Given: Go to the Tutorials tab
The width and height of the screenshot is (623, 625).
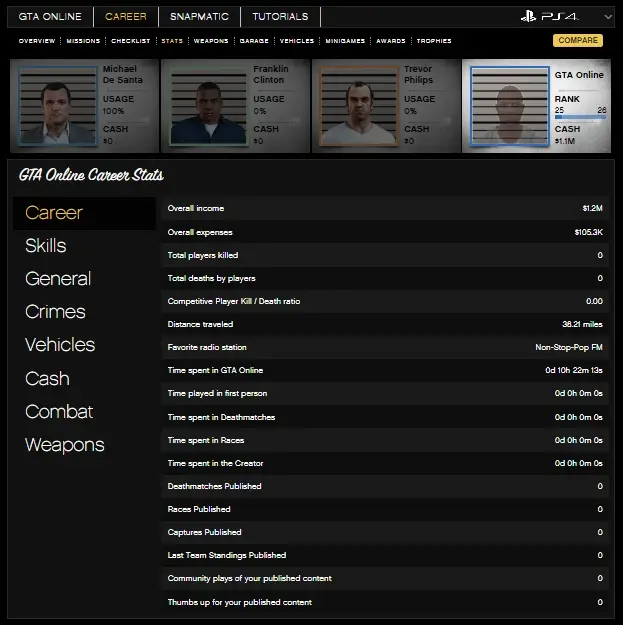Looking at the screenshot, I should pyautogui.click(x=280, y=17).
